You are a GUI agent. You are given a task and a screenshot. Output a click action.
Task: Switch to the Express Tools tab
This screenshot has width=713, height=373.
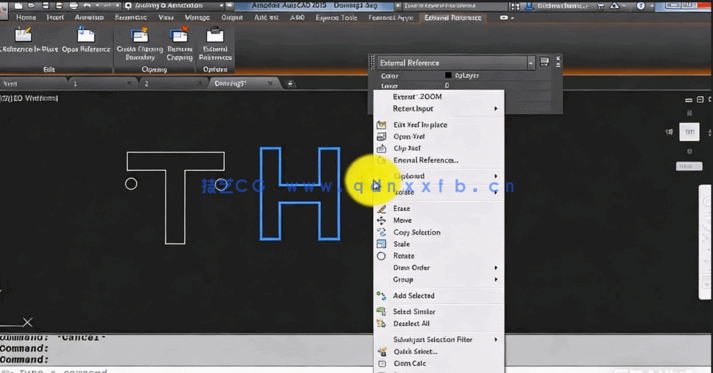point(336,17)
